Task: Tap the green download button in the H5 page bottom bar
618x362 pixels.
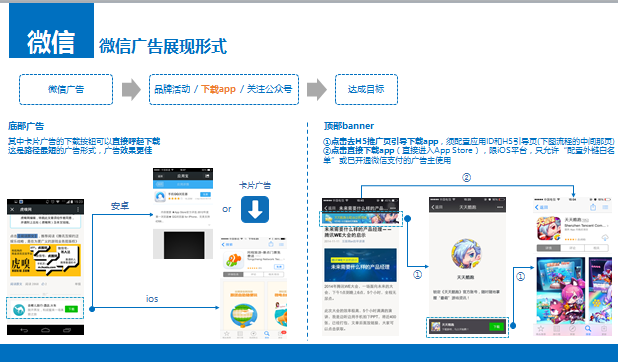Action: point(496,327)
